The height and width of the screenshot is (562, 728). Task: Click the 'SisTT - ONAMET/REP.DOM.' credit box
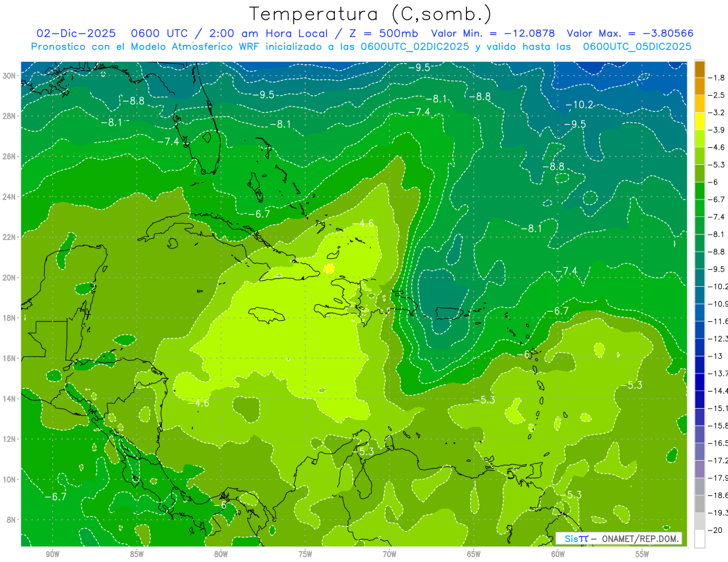point(618,538)
